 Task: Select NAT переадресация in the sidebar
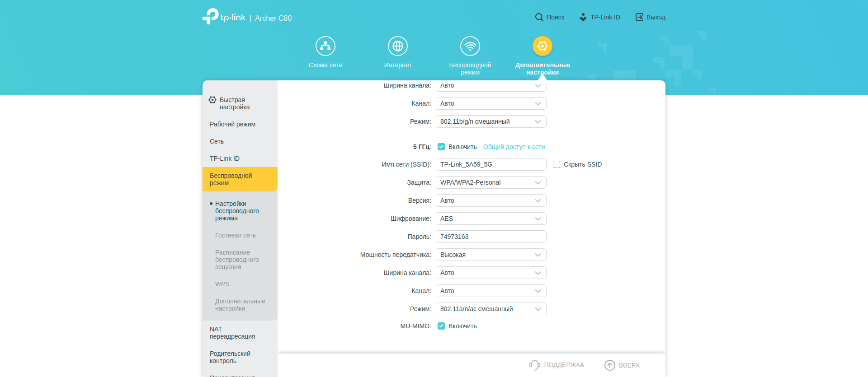(x=232, y=333)
